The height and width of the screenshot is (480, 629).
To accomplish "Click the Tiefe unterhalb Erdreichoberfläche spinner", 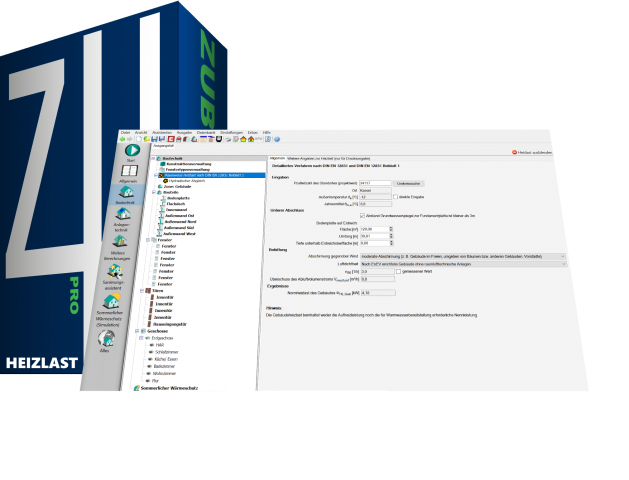I will point(391,243).
